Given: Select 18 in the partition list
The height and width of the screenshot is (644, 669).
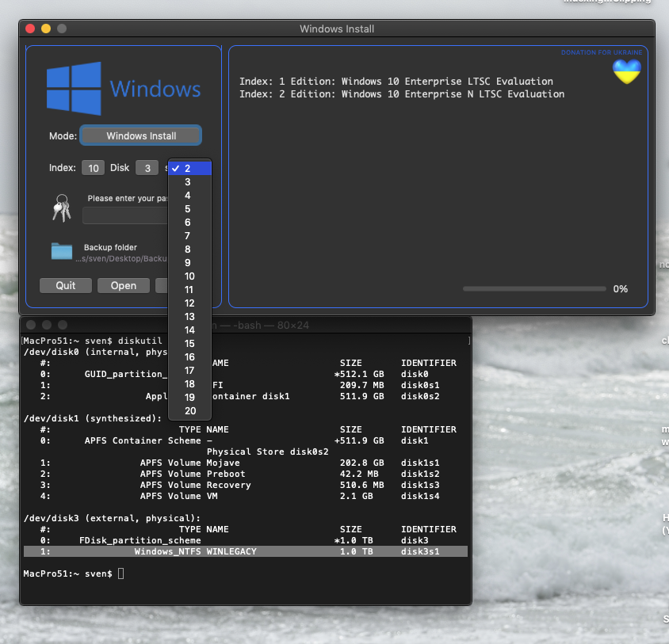Looking at the screenshot, I should click(x=190, y=384).
